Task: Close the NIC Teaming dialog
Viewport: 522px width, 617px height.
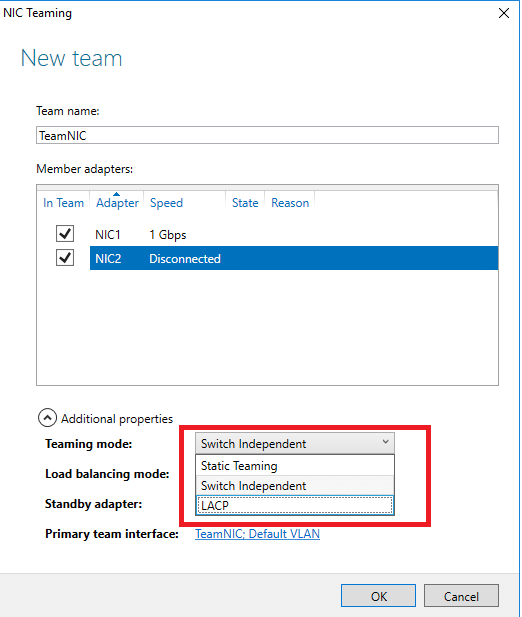Action: click(x=504, y=13)
